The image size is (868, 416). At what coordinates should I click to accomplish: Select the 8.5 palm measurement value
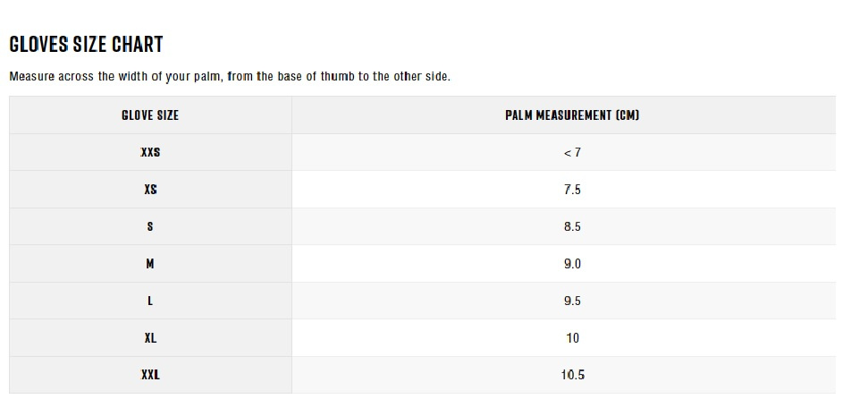point(572,226)
